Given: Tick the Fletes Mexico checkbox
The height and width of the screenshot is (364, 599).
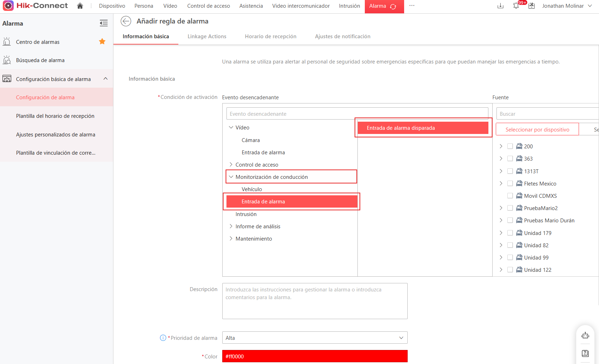Looking at the screenshot, I should [510, 183].
